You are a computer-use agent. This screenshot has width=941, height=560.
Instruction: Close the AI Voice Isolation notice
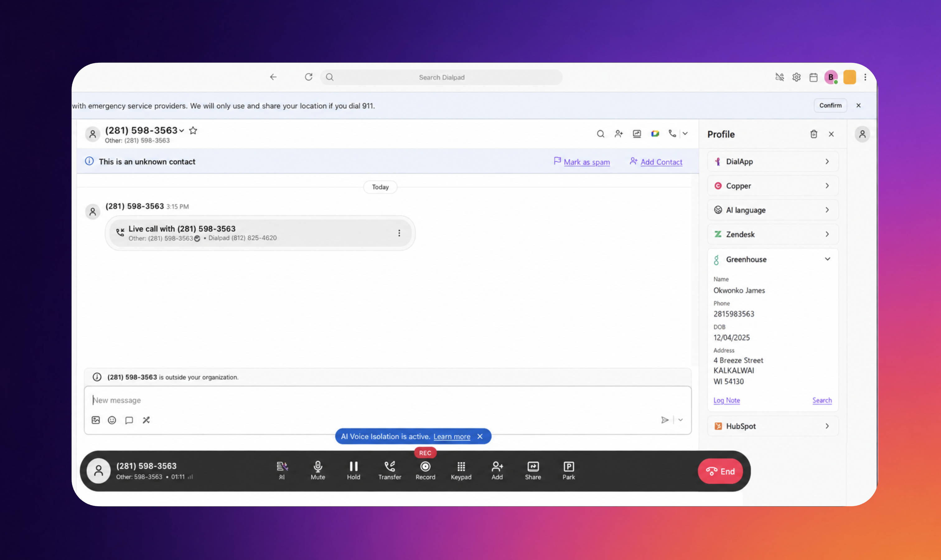[x=480, y=436]
